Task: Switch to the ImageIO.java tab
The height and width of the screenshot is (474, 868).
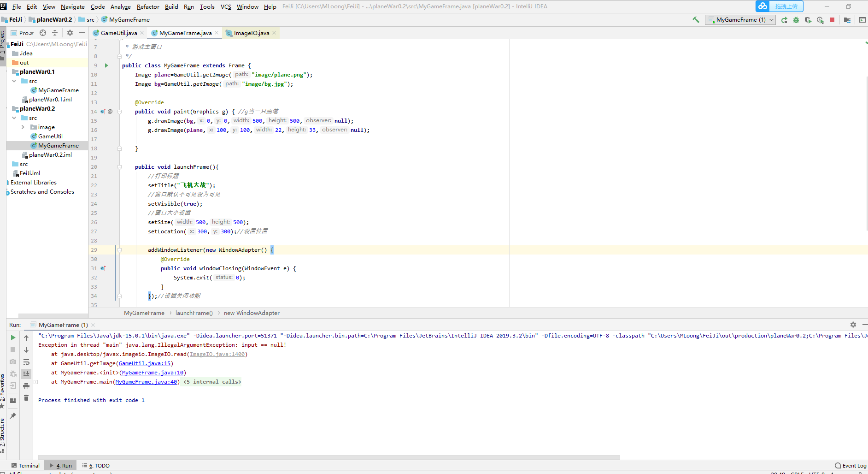Action: pos(251,33)
